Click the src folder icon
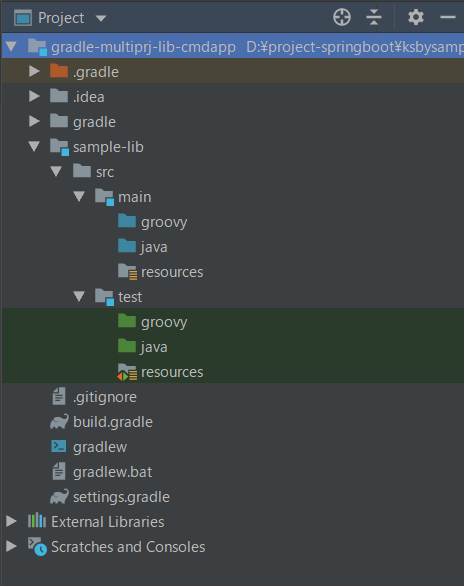The height and width of the screenshot is (586, 464). 82,170
